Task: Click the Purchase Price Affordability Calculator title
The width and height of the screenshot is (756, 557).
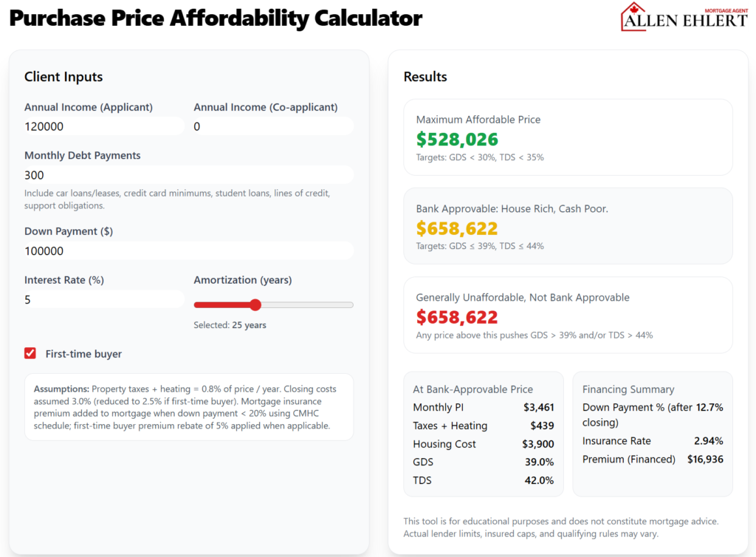Action: pyautogui.click(x=215, y=18)
